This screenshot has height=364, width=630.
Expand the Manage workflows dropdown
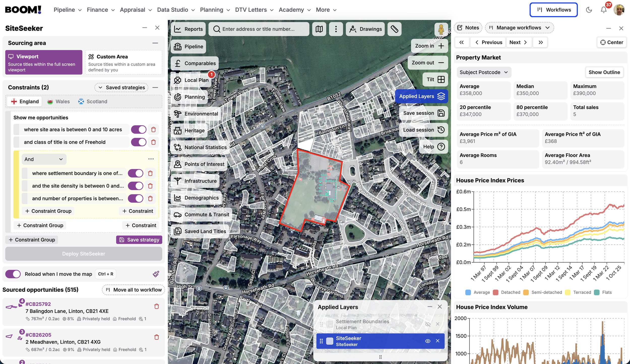click(x=519, y=28)
